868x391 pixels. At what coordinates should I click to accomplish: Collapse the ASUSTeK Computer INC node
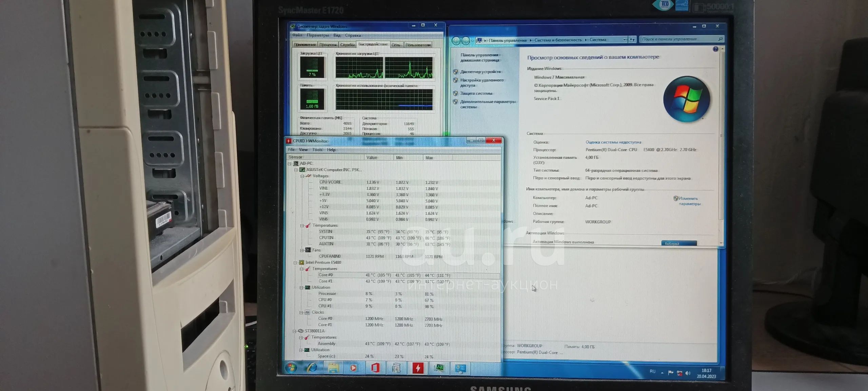click(296, 170)
